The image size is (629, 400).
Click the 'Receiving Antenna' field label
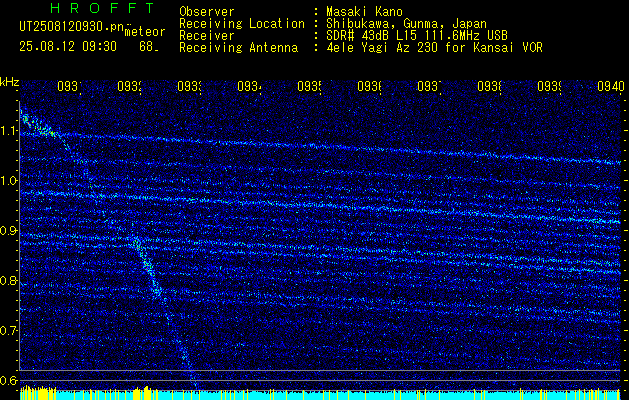[x=238, y=48]
